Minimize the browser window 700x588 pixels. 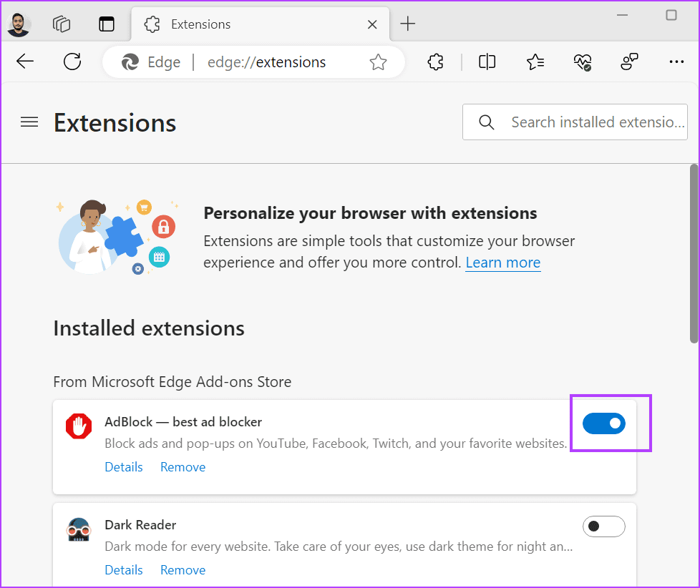click(622, 15)
